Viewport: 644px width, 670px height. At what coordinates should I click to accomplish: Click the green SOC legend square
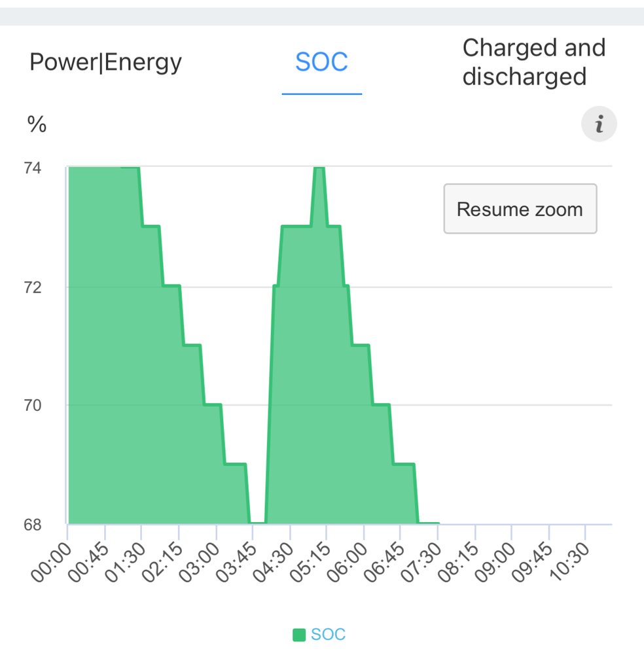[x=299, y=635]
